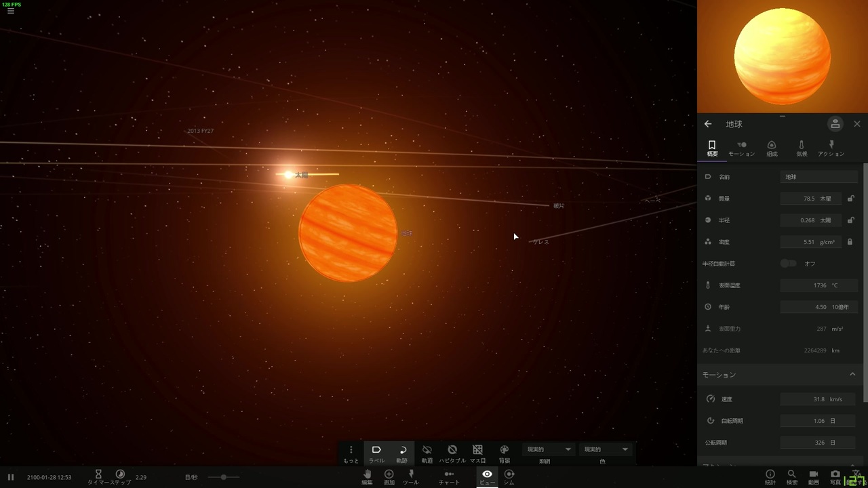The image size is (868, 488).
Task: Toggle the 半径自動計算 auto-radius switch
Action: coord(789,263)
